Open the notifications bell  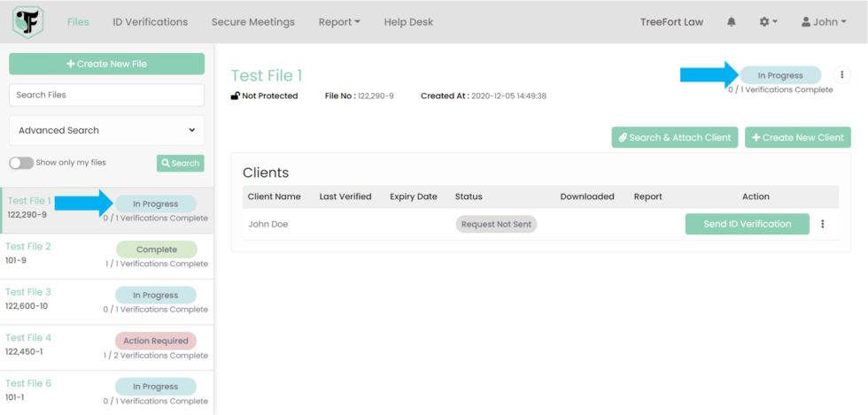click(731, 22)
